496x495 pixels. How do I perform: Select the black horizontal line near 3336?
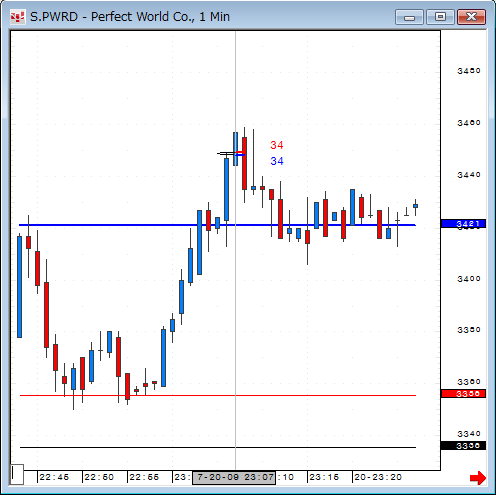click(218, 447)
